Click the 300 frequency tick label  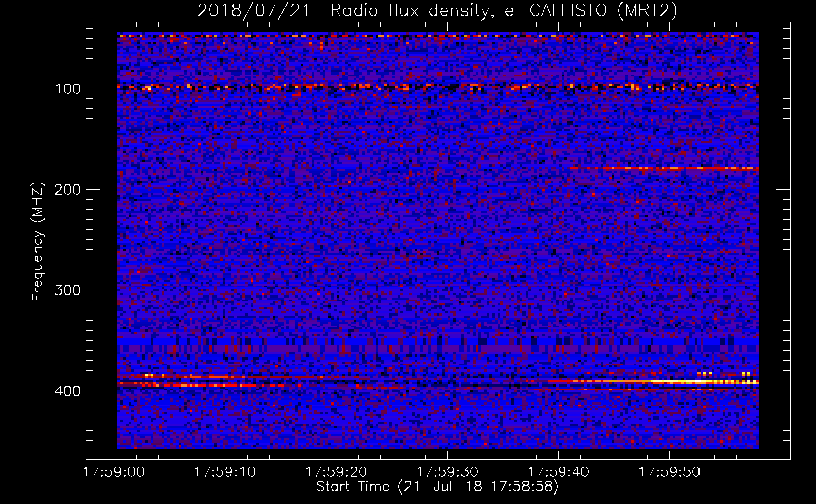pos(68,290)
